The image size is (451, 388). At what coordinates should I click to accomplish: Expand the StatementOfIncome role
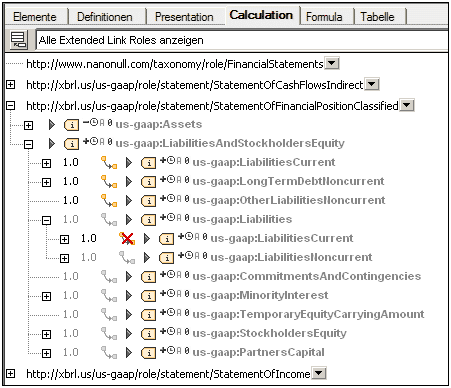point(11,374)
